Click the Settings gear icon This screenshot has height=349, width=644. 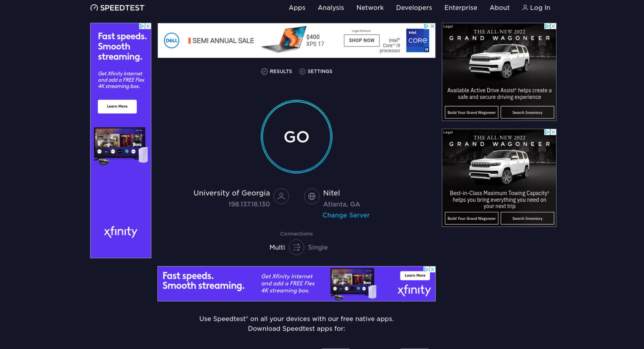[302, 71]
